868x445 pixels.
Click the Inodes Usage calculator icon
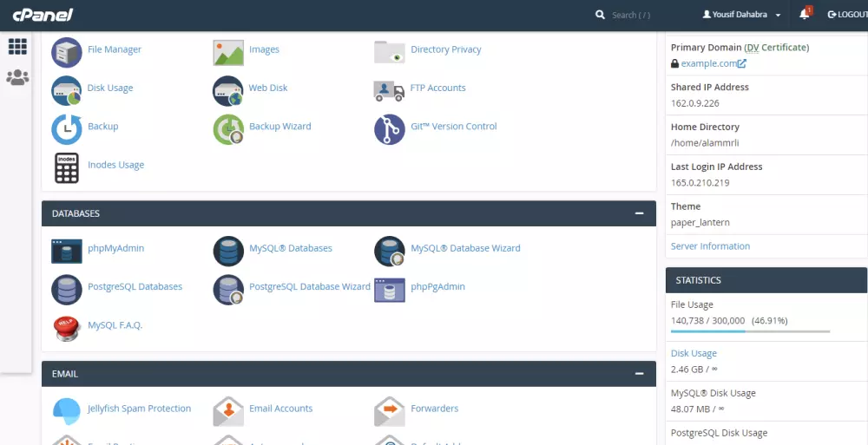67,167
